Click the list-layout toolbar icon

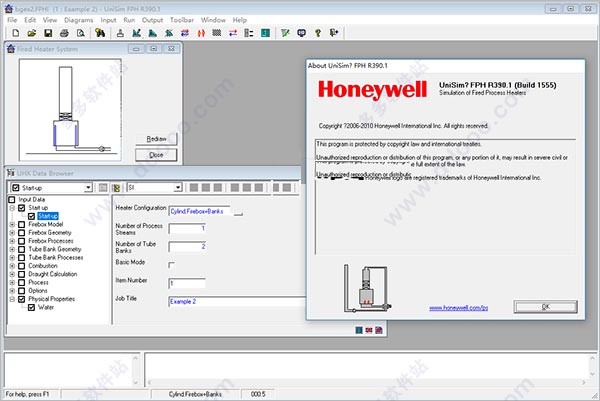tap(249, 33)
